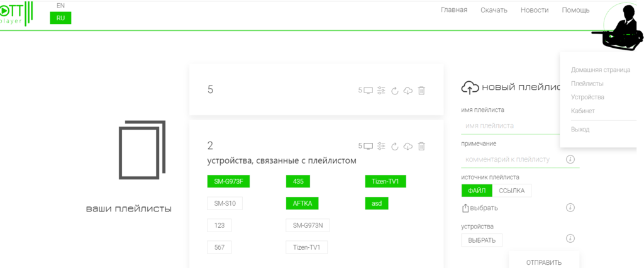
Task: Delete playlist 5 with trash icon
Action: 421,91
